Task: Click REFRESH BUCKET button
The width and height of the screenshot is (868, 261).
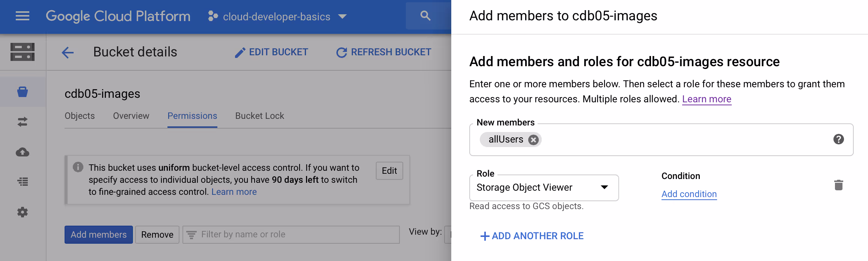Action: 384,52
